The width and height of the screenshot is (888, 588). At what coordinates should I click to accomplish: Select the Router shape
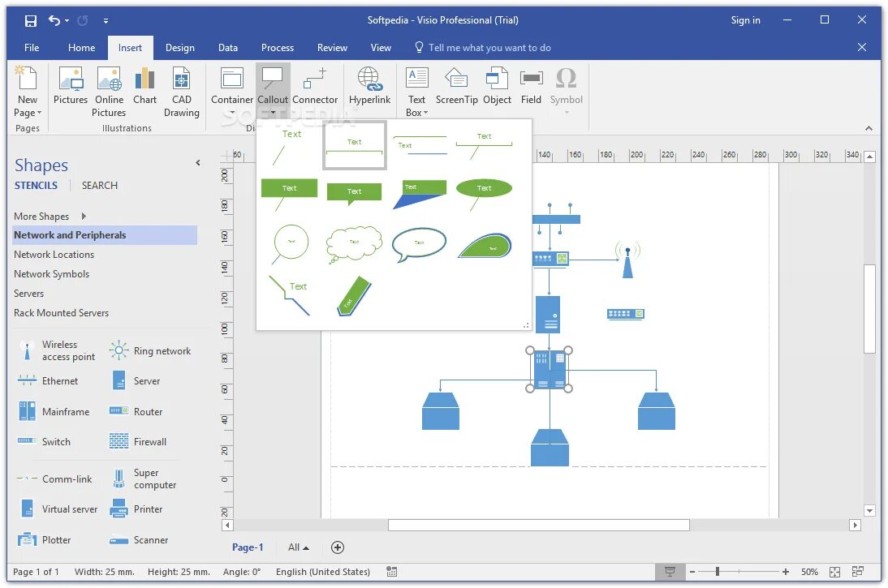[136, 411]
